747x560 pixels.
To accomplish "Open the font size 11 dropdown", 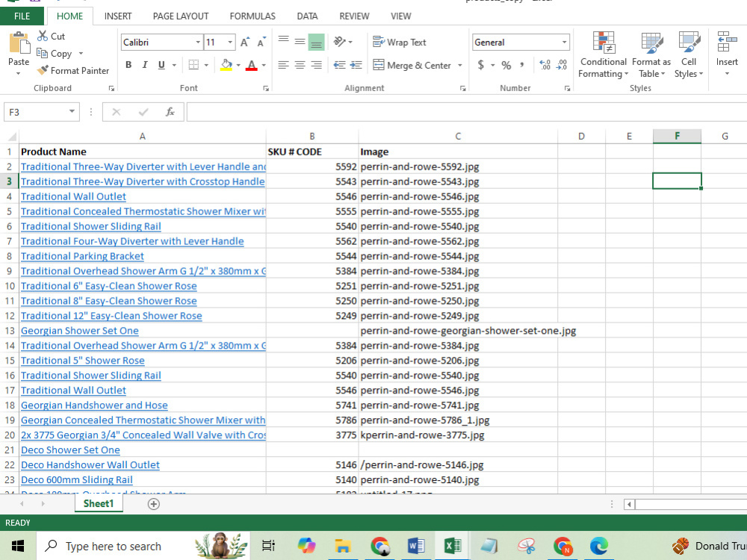I will coord(230,43).
